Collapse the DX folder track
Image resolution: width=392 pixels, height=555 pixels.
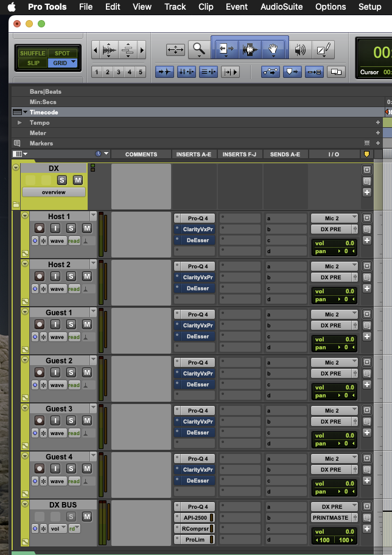[x=16, y=167]
